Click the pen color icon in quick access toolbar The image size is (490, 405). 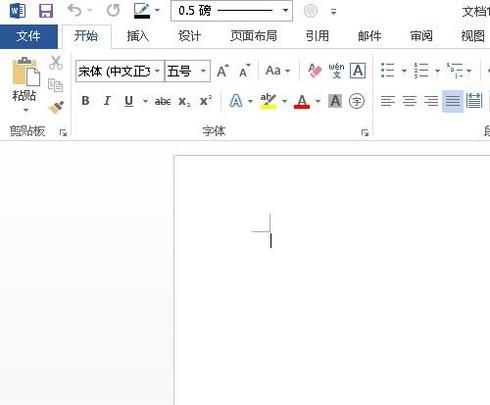(x=142, y=10)
